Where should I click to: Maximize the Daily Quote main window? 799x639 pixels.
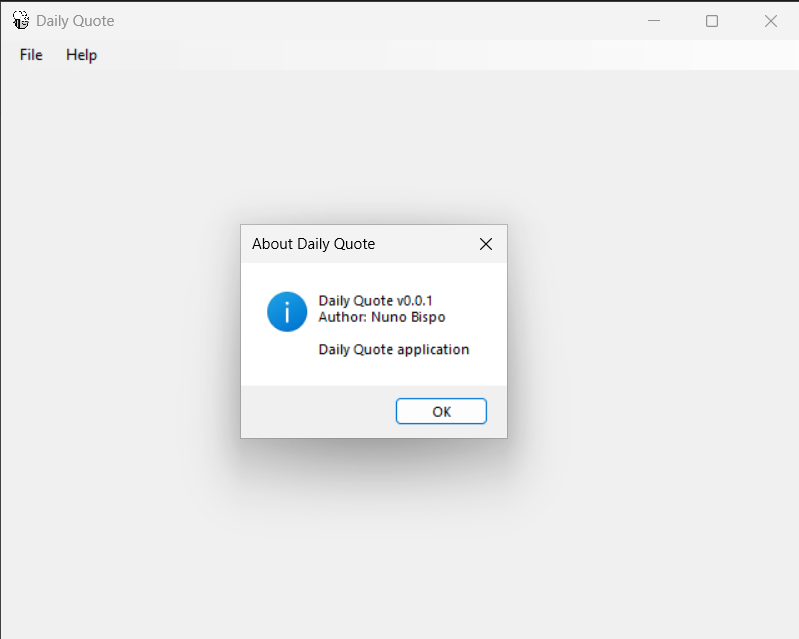pos(712,21)
